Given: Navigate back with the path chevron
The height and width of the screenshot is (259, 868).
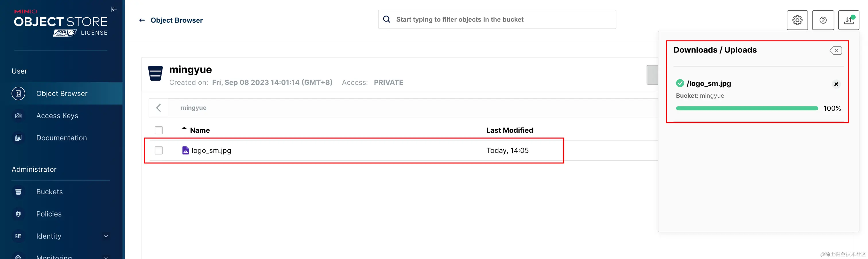Looking at the screenshot, I should pyautogui.click(x=158, y=108).
